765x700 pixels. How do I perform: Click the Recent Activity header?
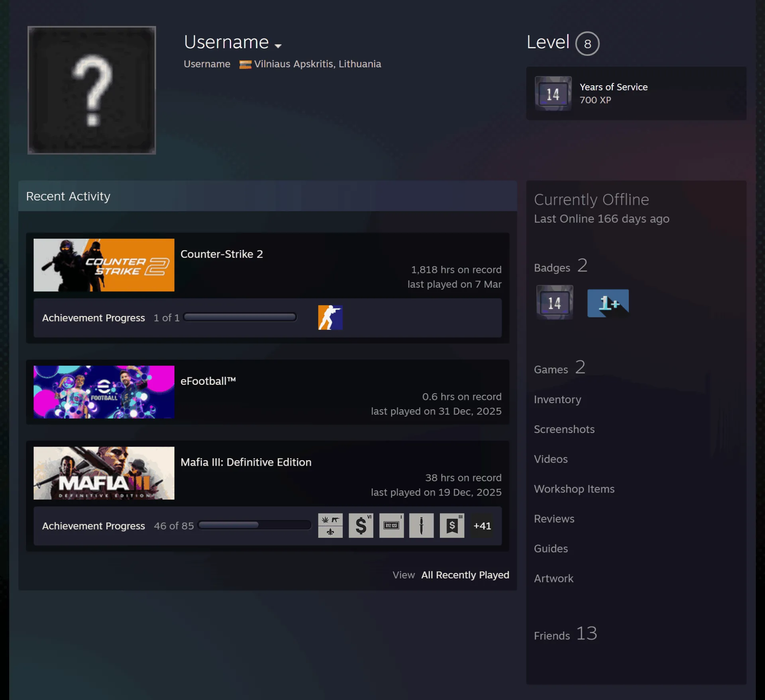[267, 196]
